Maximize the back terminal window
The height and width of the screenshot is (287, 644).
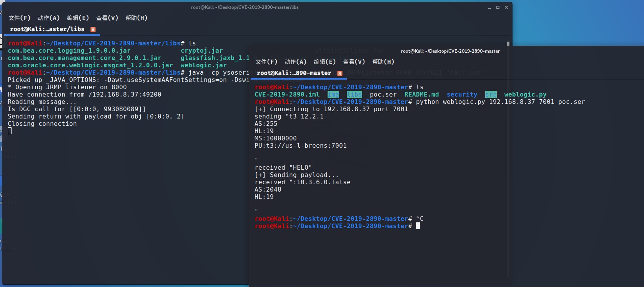tap(498, 7)
